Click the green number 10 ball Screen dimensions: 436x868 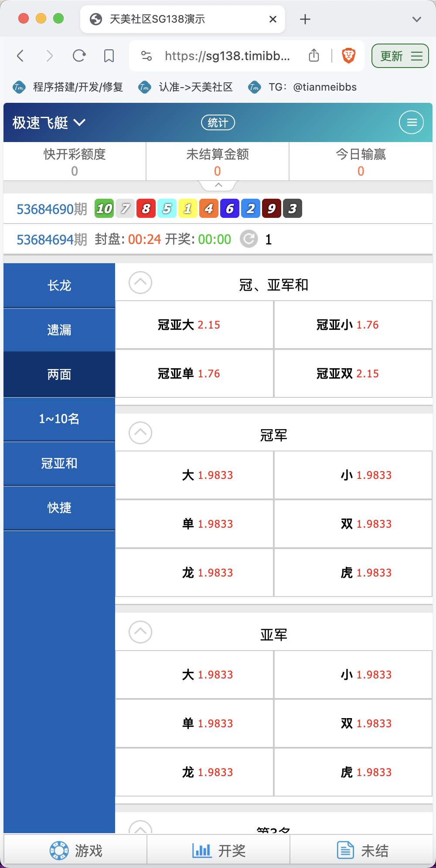pos(104,209)
